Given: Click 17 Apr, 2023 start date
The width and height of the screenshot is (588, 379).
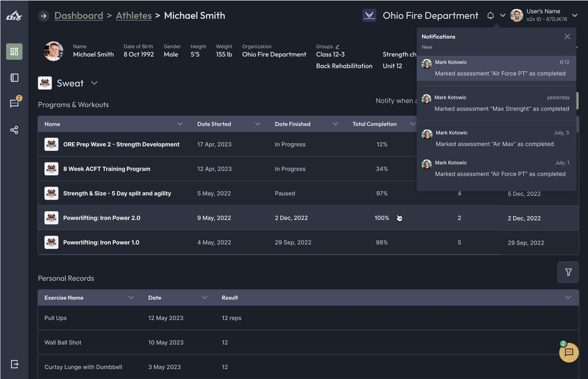Looking at the screenshot, I should (214, 144).
